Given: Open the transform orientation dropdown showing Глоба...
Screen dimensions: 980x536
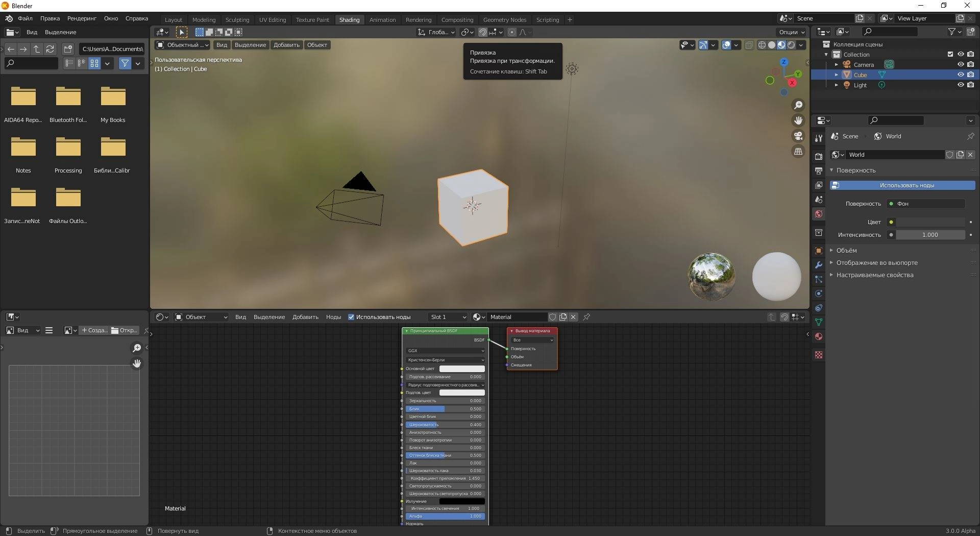Looking at the screenshot, I should click(x=435, y=32).
